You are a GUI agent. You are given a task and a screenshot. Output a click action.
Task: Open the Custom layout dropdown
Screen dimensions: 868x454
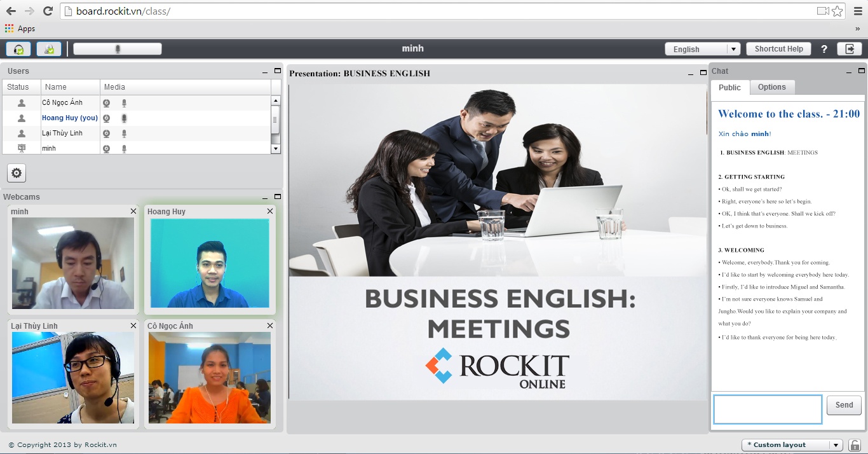[x=792, y=445]
